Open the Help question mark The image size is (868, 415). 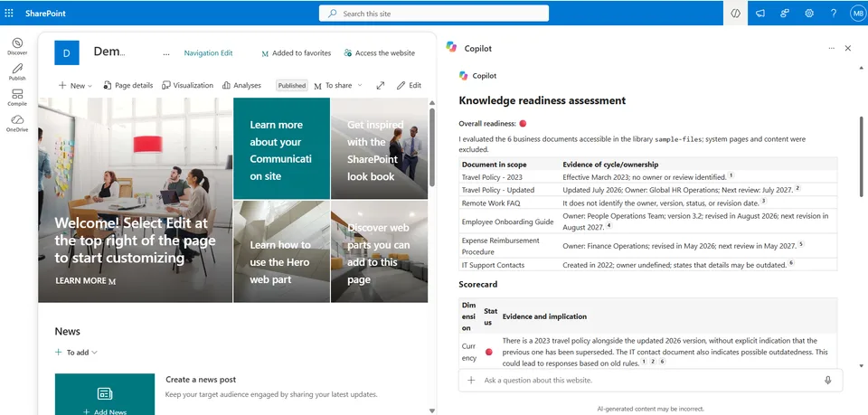click(x=833, y=14)
